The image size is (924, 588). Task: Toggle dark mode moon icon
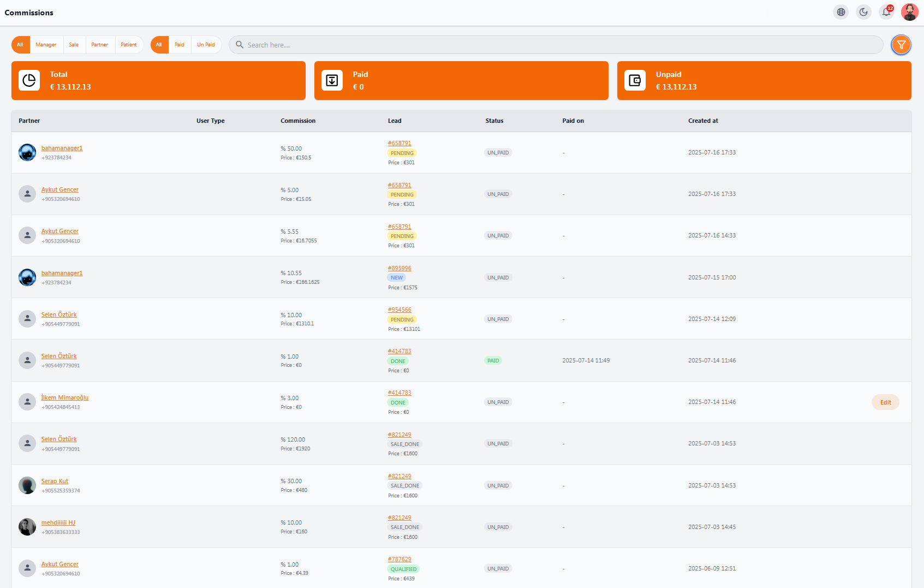(x=863, y=12)
